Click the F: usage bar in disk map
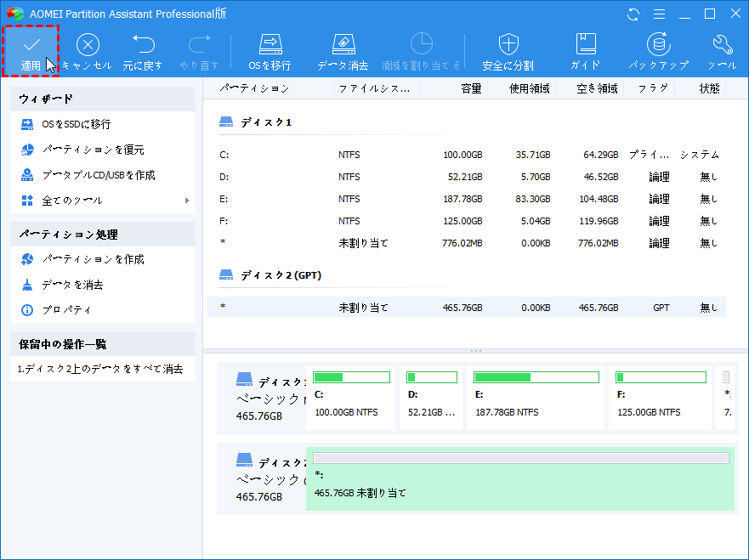Viewport: 749px width, 560px height. tap(661, 377)
